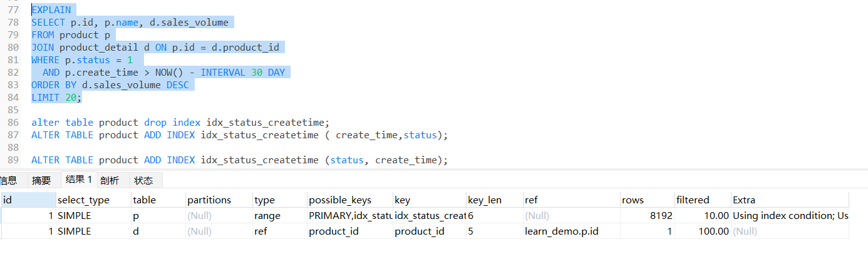Image resolution: width=868 pixels, height=259 pixels.
Task: Click the filtered column header
Action: click(x=702, y=200)
